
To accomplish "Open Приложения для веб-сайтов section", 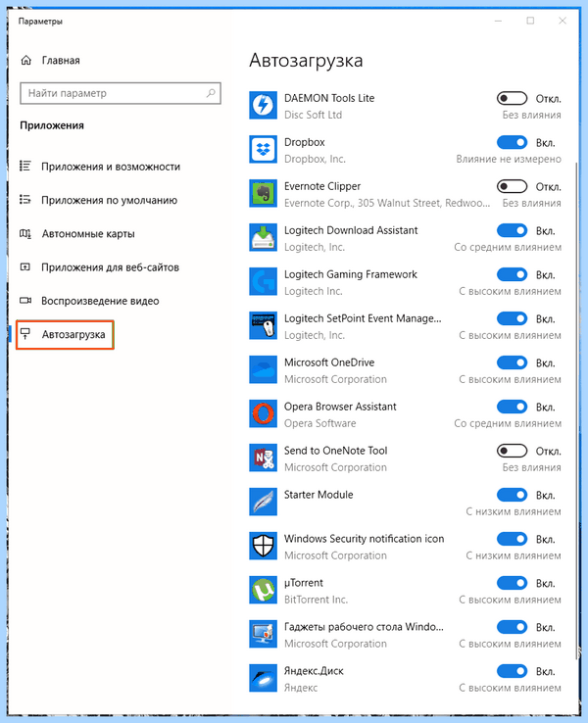I will point(110,267).
